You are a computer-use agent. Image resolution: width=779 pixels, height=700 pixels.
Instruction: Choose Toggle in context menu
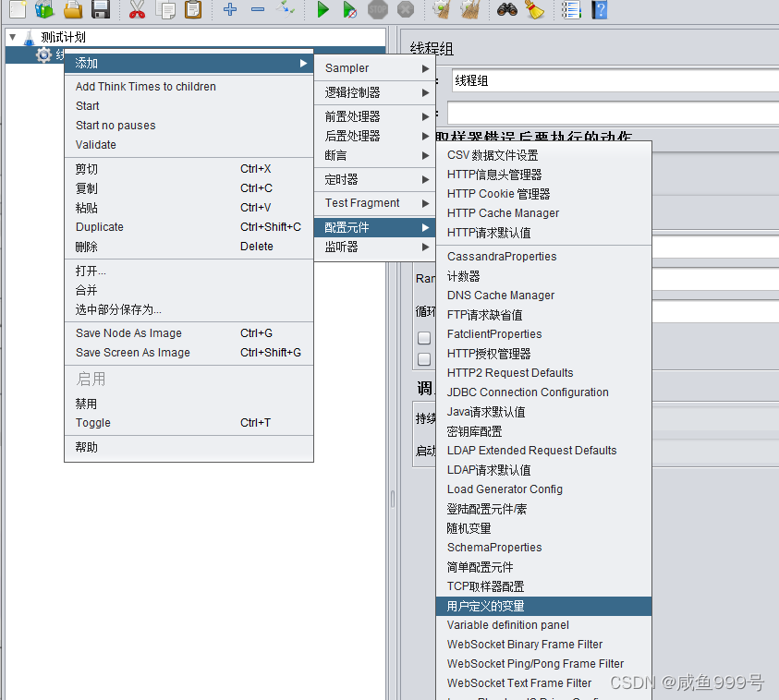[189, 423]
